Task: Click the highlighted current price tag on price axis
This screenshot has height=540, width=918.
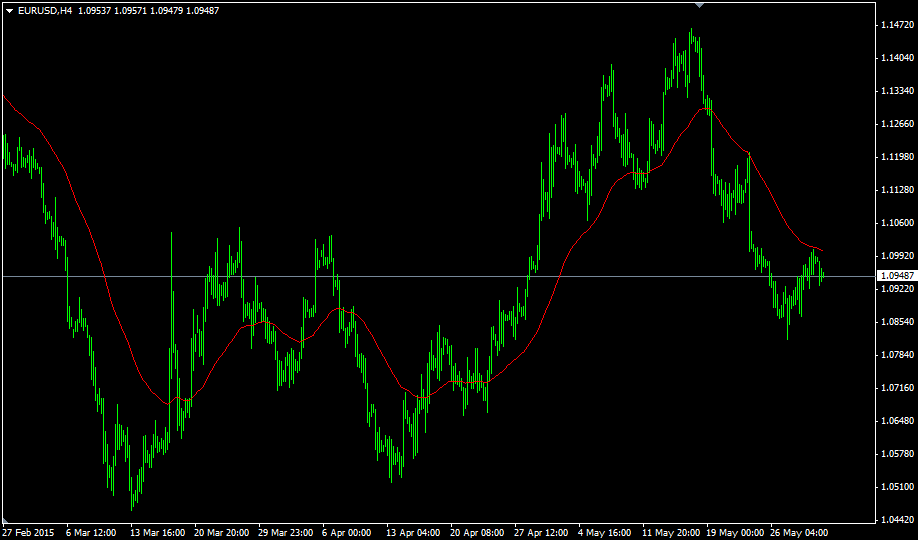Action: pos(896,276)
